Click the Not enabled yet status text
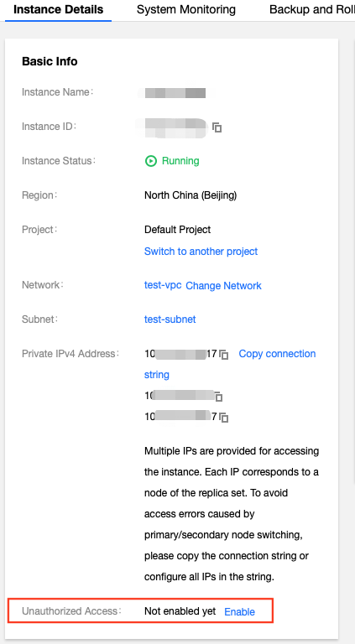This screenshot has width=355, height=644. (x=180, y=611)
